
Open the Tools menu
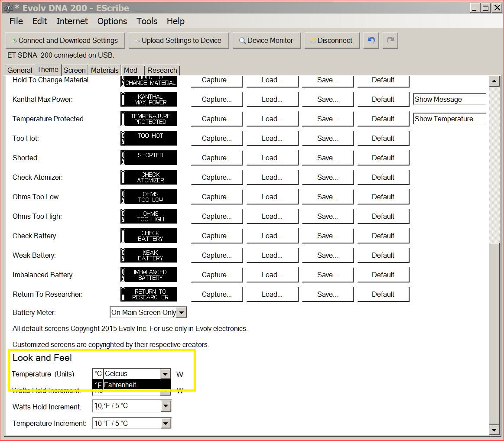(x=146, y=21)
